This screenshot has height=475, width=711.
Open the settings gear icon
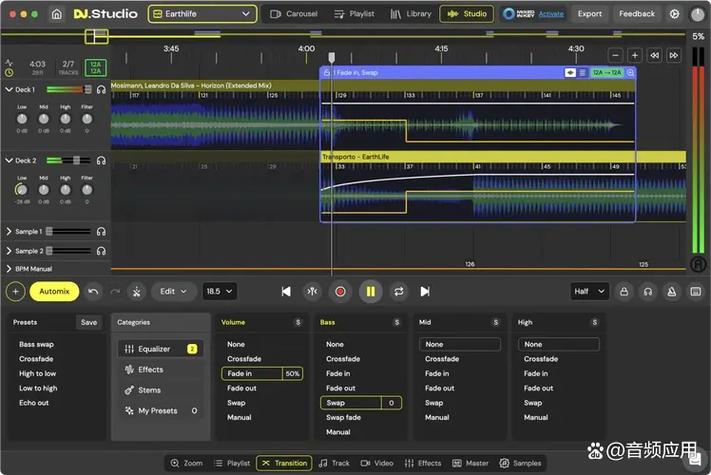point(674,14)
